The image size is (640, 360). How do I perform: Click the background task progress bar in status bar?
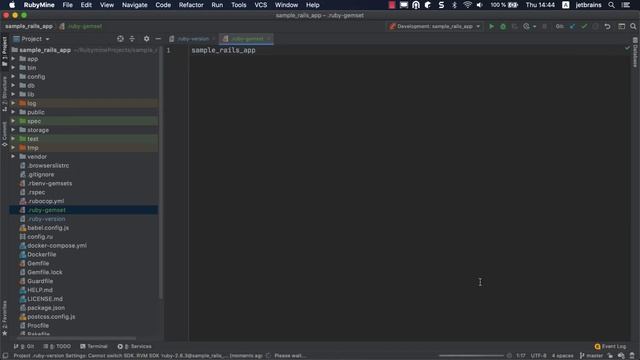(471, 356)
